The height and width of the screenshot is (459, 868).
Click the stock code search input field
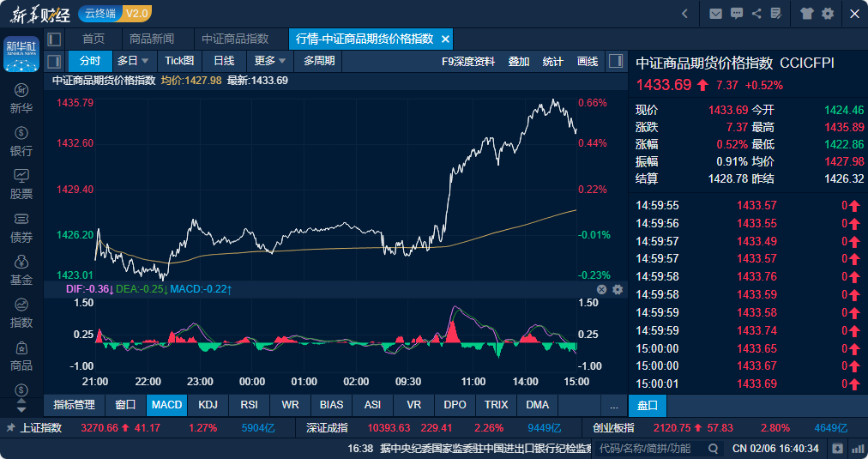[652, 448]
